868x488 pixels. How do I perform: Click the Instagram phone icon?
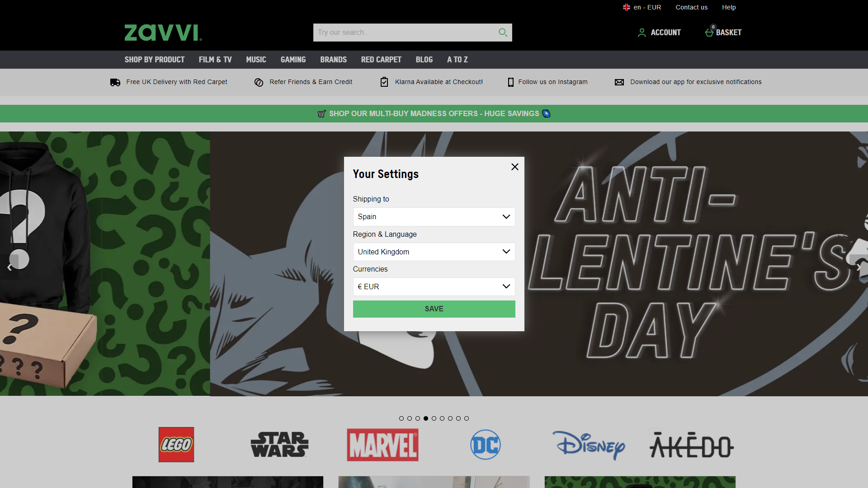(510, 82)
